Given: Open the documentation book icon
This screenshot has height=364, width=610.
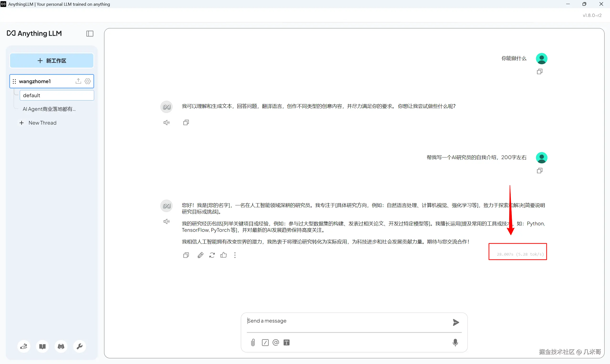Looking at the screenshot, I should click(42, 346).
